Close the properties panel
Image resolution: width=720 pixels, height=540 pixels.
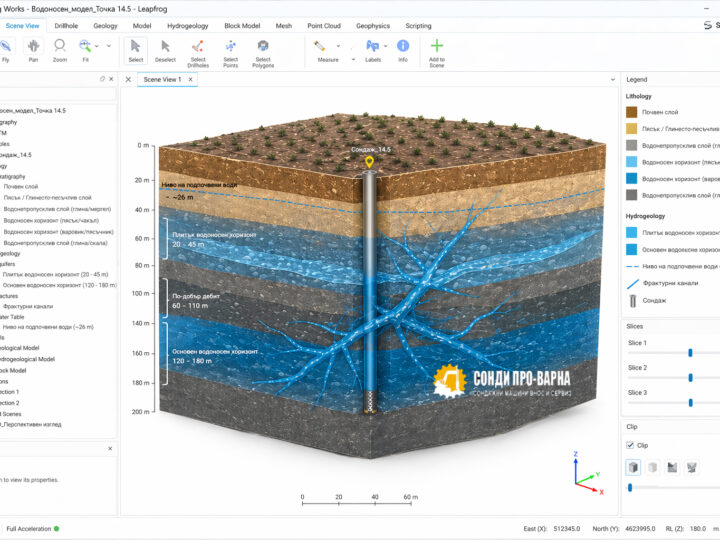(x=110, y=449)
